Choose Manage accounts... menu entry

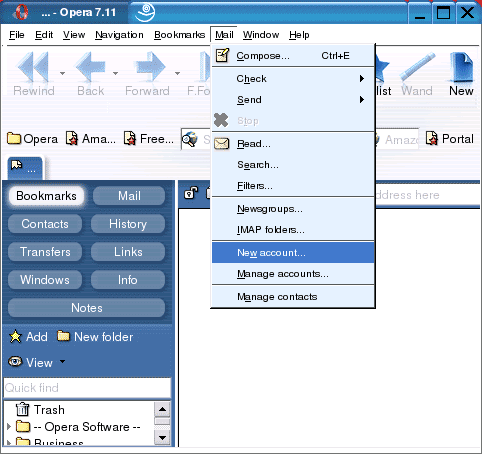293,274
